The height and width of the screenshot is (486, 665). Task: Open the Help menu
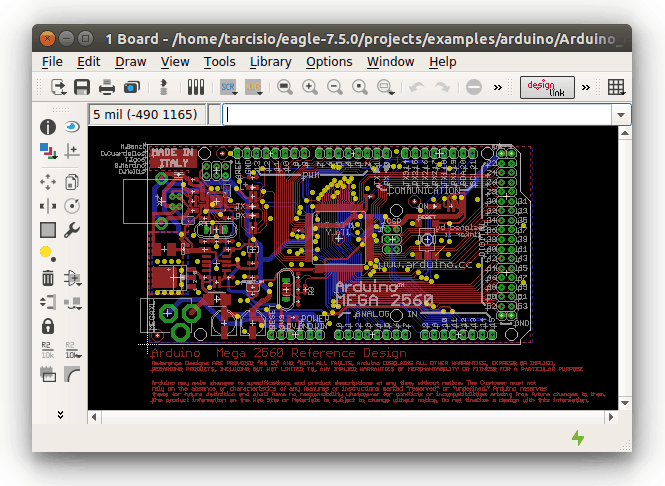(443, 62)
